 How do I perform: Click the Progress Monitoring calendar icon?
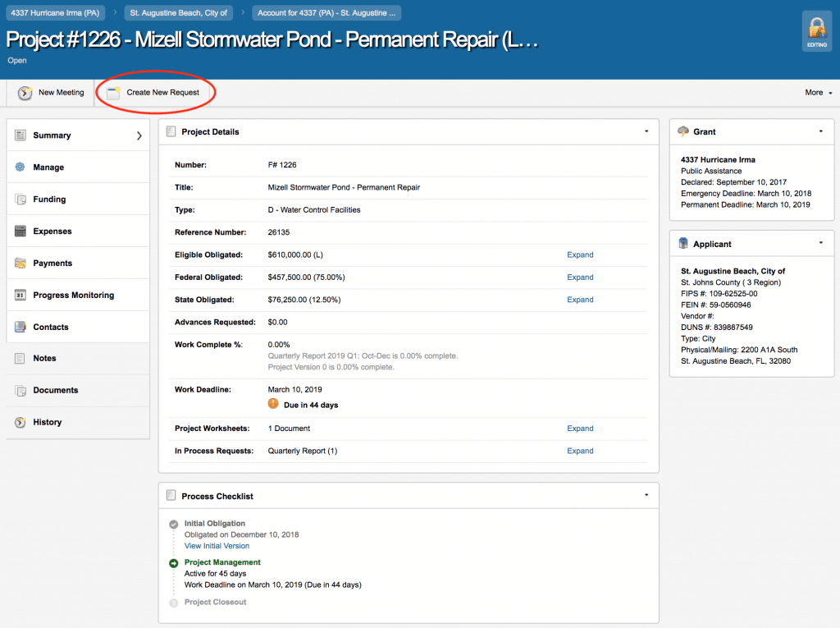(x=21, y=296)
